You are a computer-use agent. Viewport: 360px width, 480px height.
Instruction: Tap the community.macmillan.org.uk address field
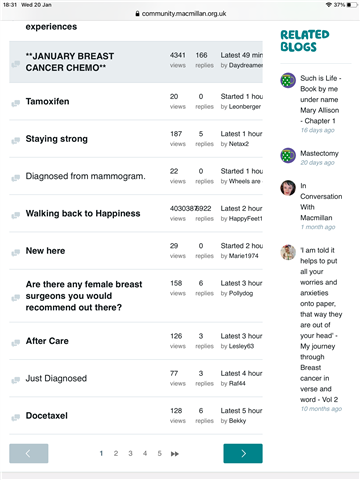(180, 14)
